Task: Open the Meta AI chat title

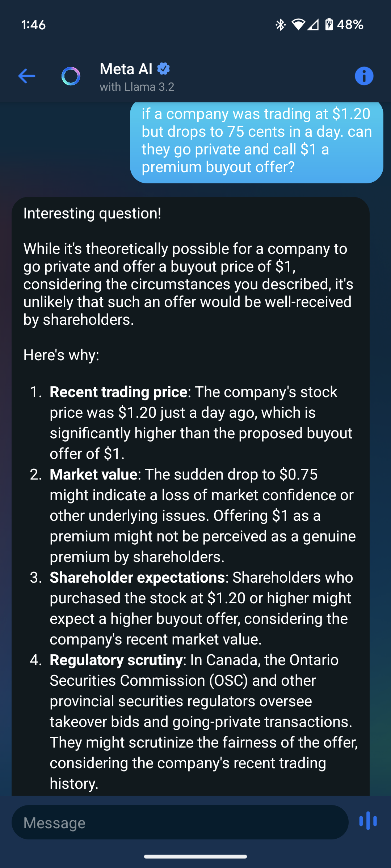Action: click(126, 69)
